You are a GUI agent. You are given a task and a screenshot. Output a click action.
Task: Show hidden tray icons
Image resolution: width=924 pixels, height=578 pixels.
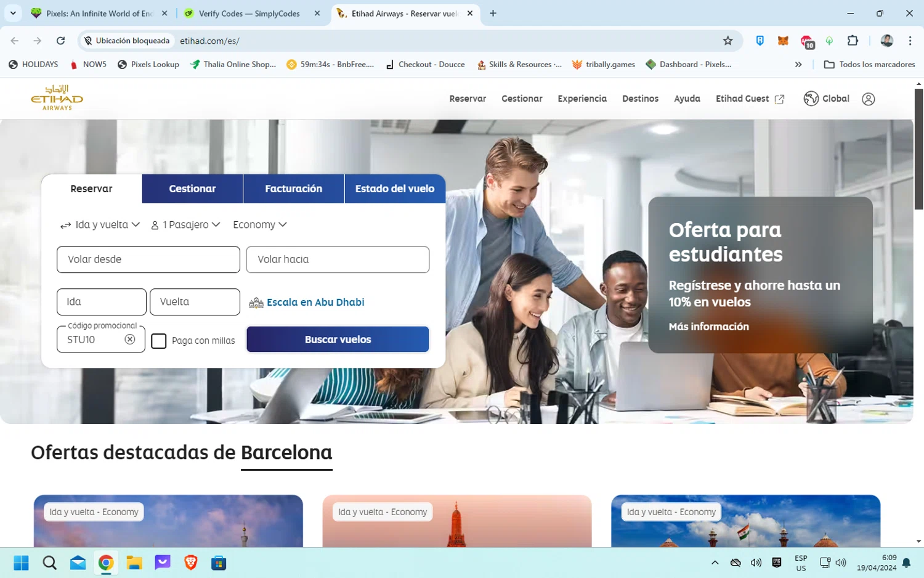tap(715, 563)
